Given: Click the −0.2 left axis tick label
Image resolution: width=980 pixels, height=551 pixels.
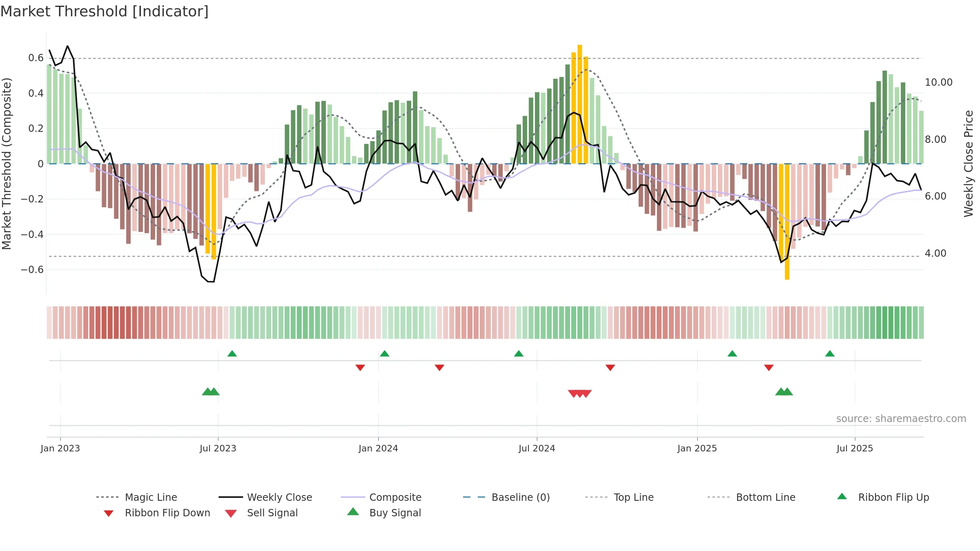Looking at the screenshot, I should point(32,199).
